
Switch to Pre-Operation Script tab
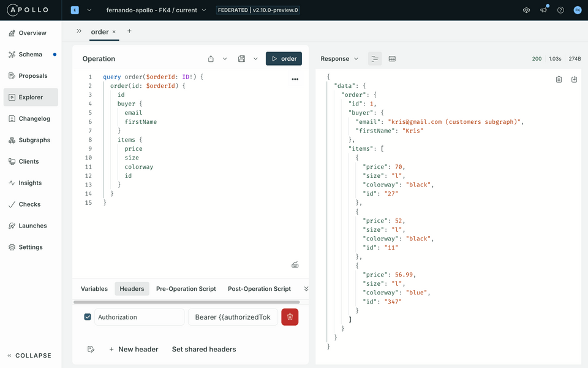[x=186, y=289]
